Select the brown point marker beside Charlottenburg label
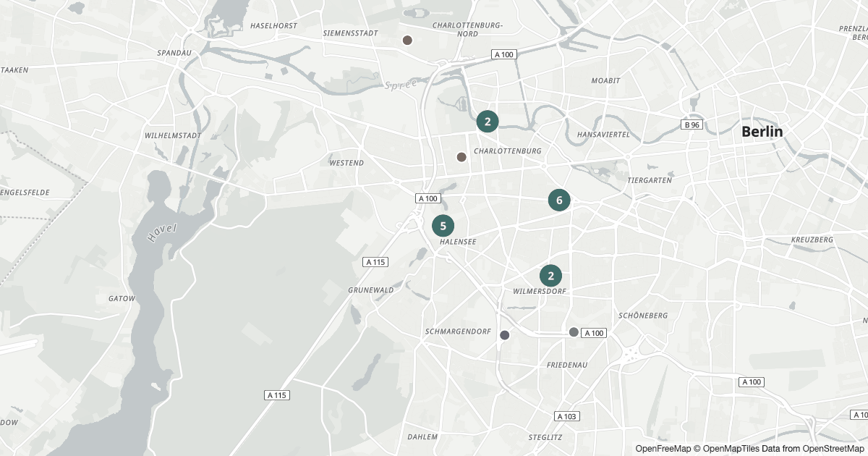Screen dimensions: 868x456 point(461,157)
